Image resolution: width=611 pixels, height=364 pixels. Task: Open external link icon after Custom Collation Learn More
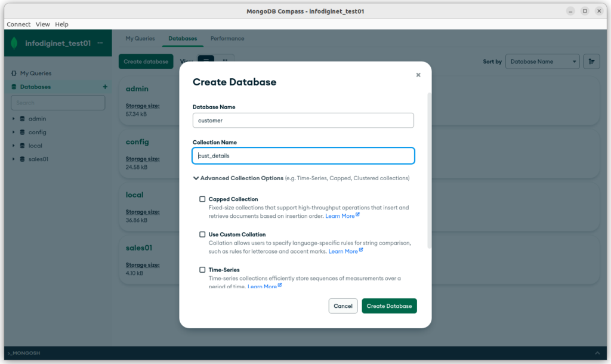pos(361,250)
